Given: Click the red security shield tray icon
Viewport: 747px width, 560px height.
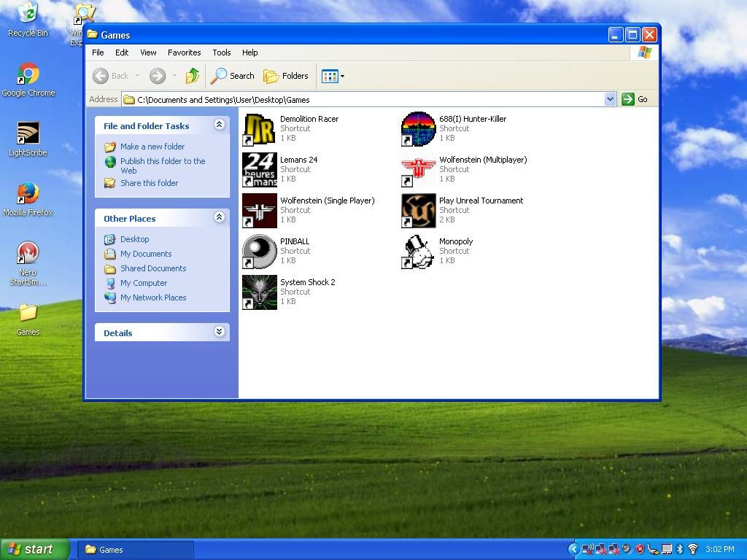Looking at the screenshot, I should (640, 550).
